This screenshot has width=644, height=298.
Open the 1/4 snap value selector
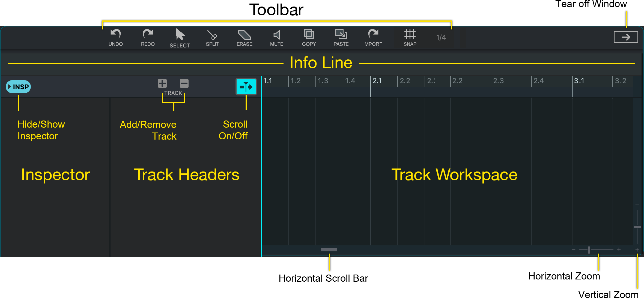click(441, 37)
